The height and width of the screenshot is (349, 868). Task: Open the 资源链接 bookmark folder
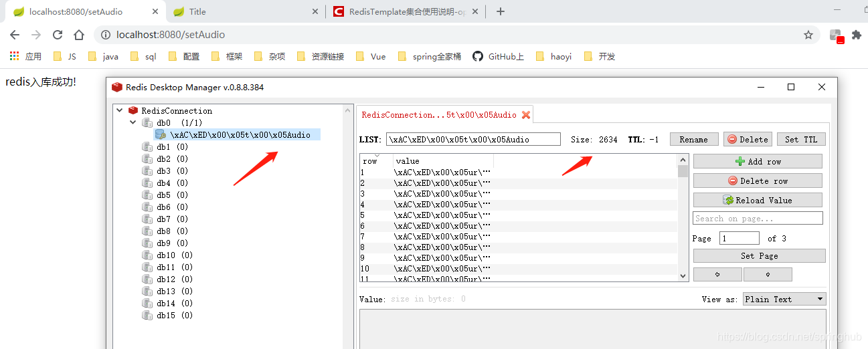[x=321, y=57]
